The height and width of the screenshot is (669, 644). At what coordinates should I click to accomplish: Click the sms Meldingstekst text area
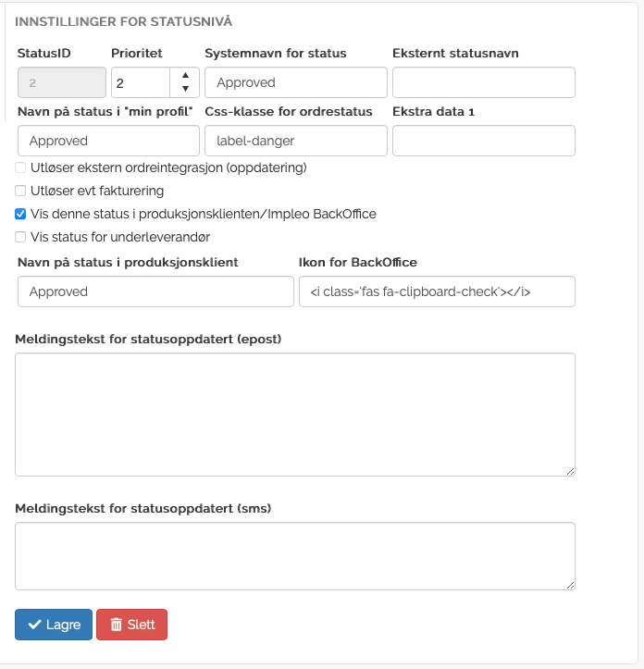tap(294, 555)
